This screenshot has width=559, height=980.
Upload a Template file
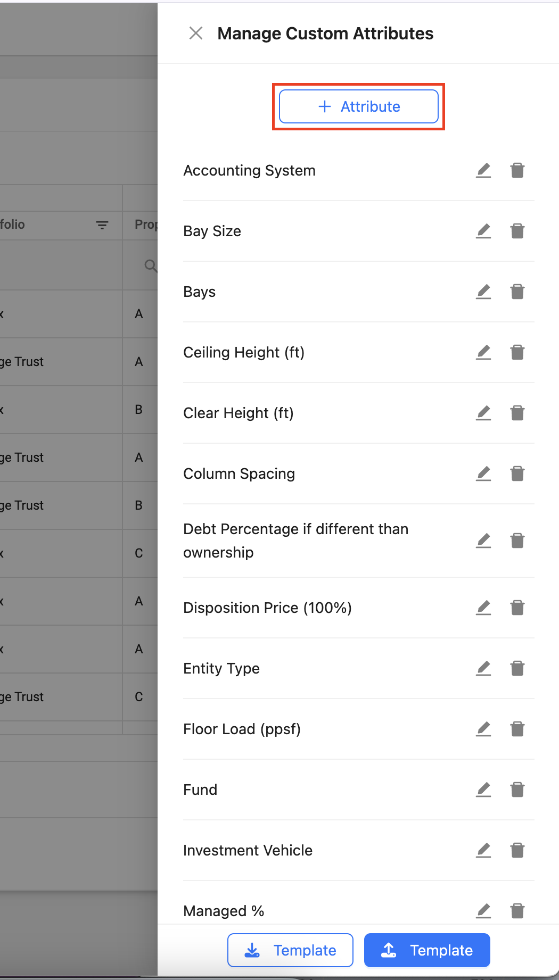(x=427, y=950)
